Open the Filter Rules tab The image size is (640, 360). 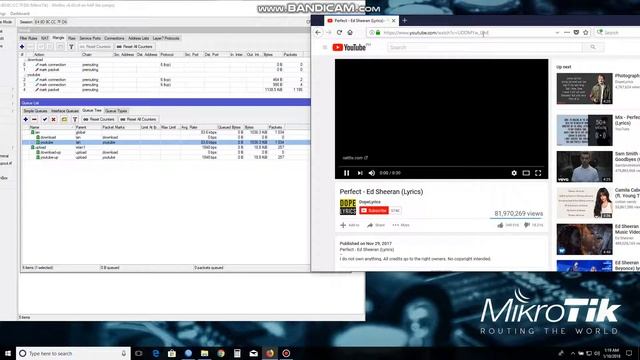[29, 38]
